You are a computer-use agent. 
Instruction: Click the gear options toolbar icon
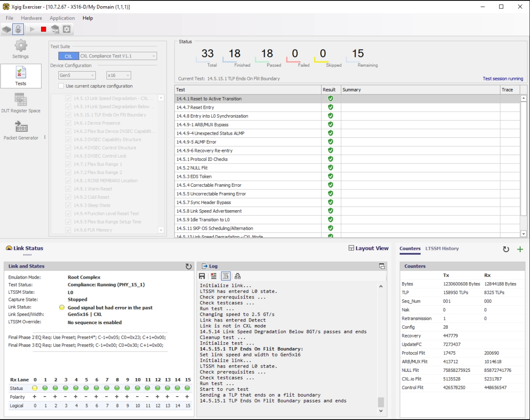[x=67, y=30]
